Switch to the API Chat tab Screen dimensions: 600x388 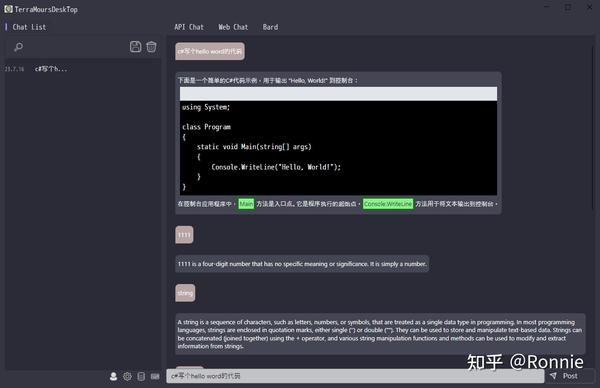[x=189, y=27]
